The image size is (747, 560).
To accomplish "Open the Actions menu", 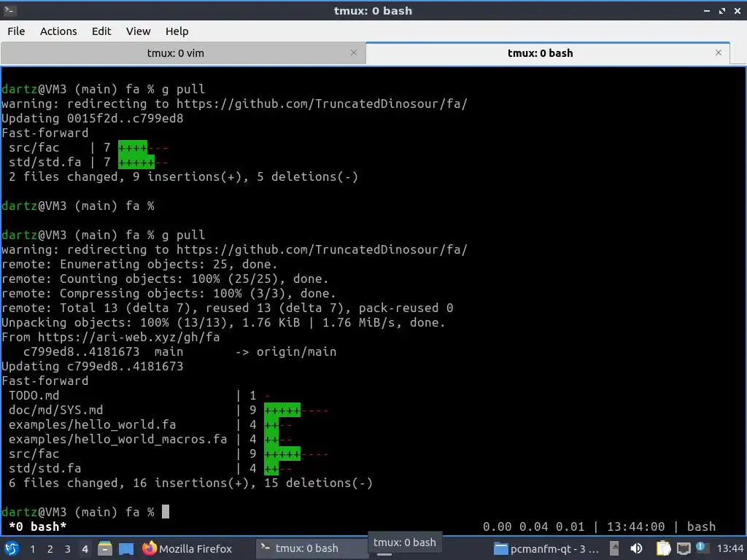I will tap(58, 31).
